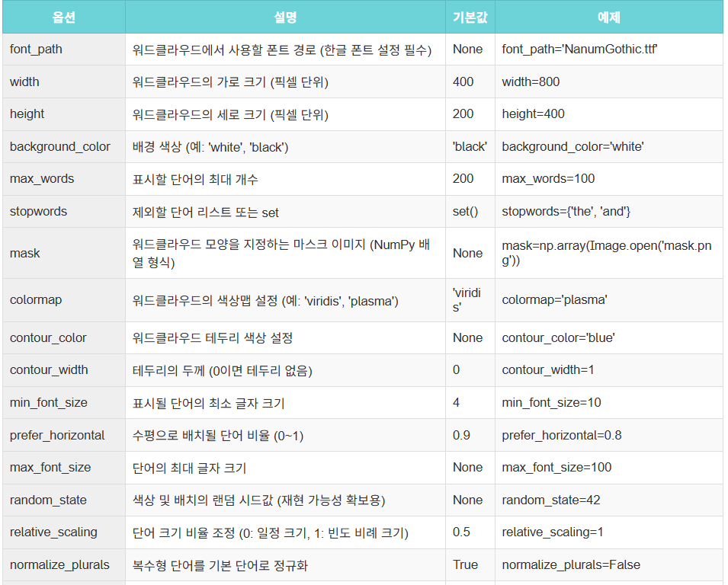Click default value set() for stopwords
This screenshot has width=728, height=585.
coord(465,212)
